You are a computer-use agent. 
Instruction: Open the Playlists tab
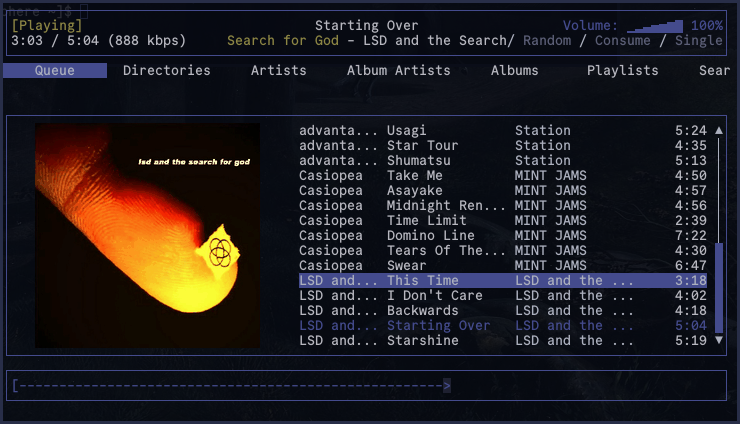coord(622,70)
